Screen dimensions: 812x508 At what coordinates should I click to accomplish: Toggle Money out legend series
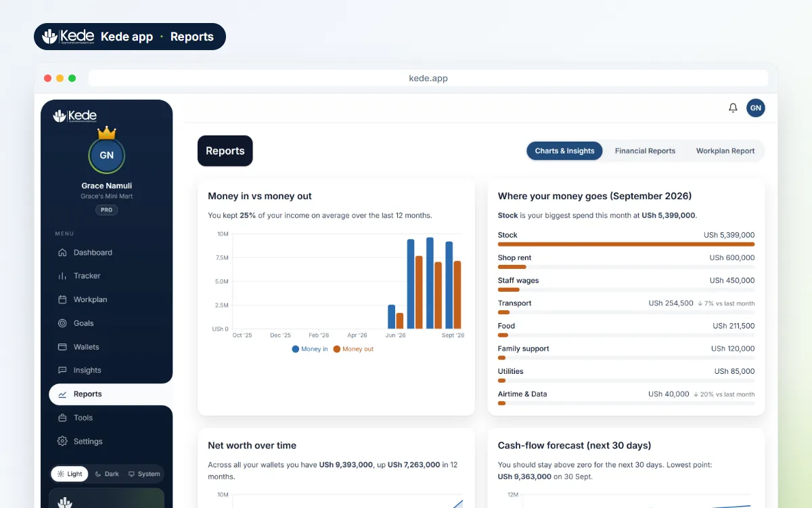click(x=353, y=349)
